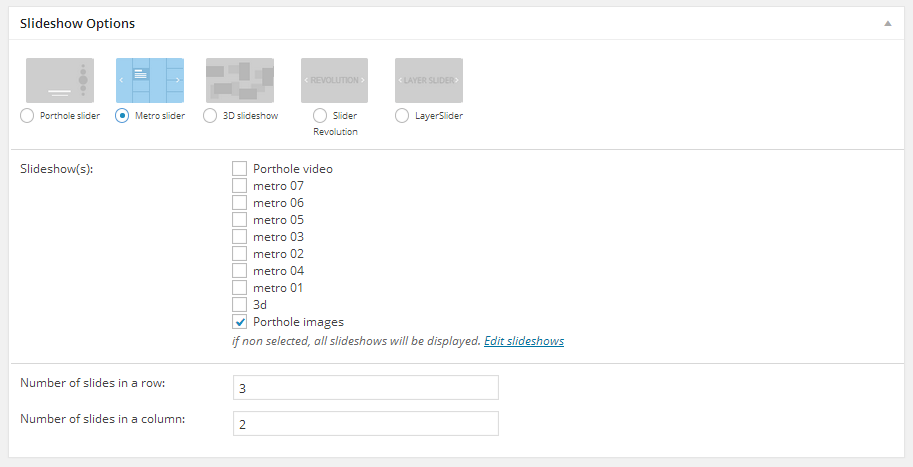Check the 3d slideshow checkbox
Viewport: 913px width, 467px height.
[240, 305]
